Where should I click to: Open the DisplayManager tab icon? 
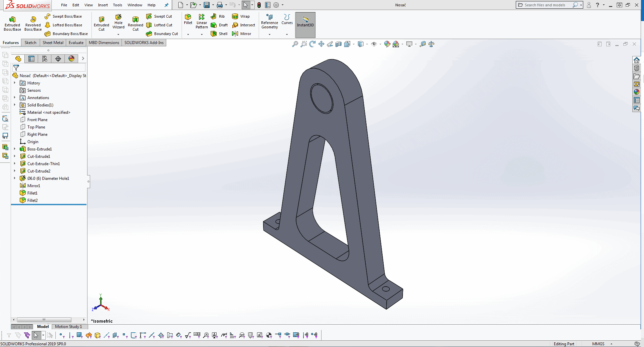click(x=71, y=59)
